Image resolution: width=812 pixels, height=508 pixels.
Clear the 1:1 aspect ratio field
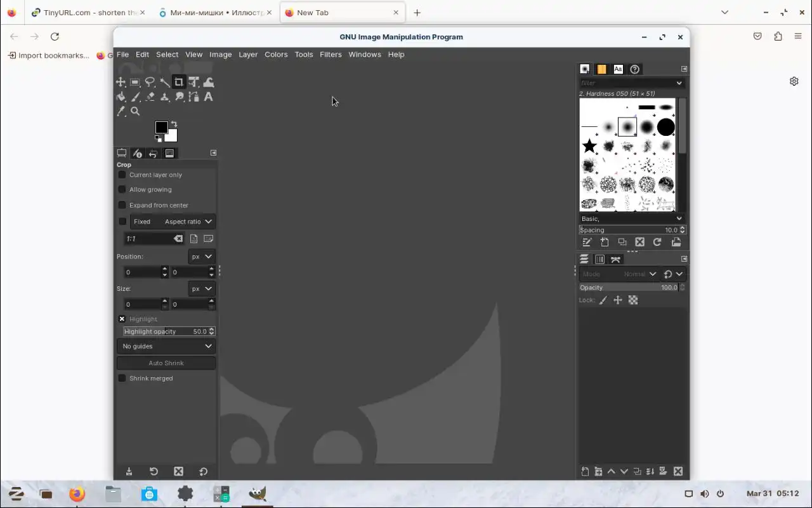point(178,239)
